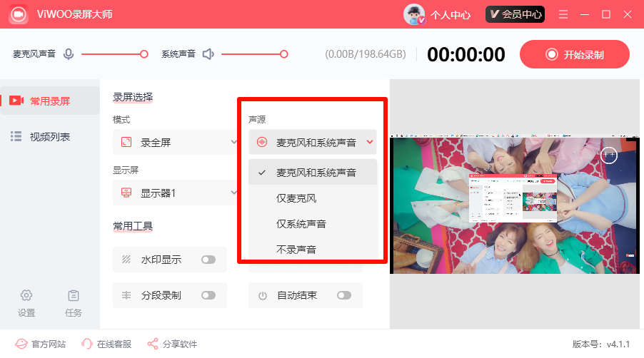Choose 仅系统声音 from the audio list

(313, 224)
